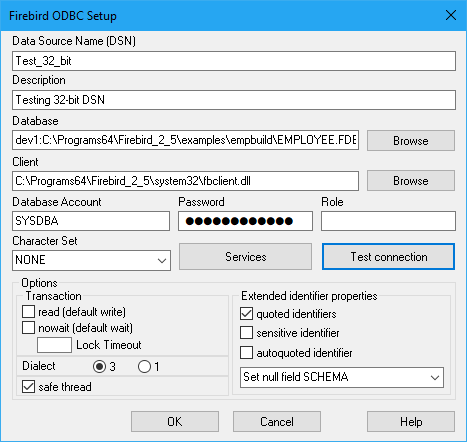Enable the autoquoted identifier checkbox
This screenshot has width=467, height=442.
[x=246, y=353]
